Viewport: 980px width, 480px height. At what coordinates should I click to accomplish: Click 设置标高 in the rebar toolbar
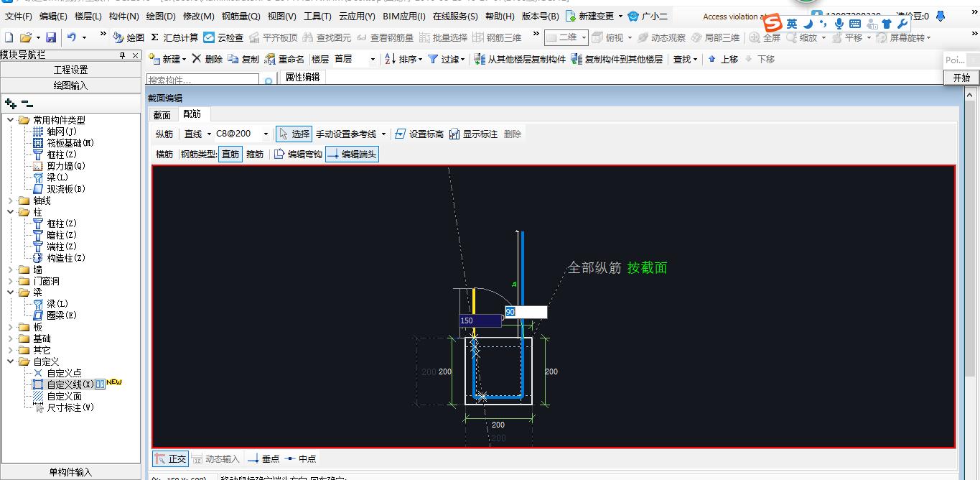coord(419,134)
